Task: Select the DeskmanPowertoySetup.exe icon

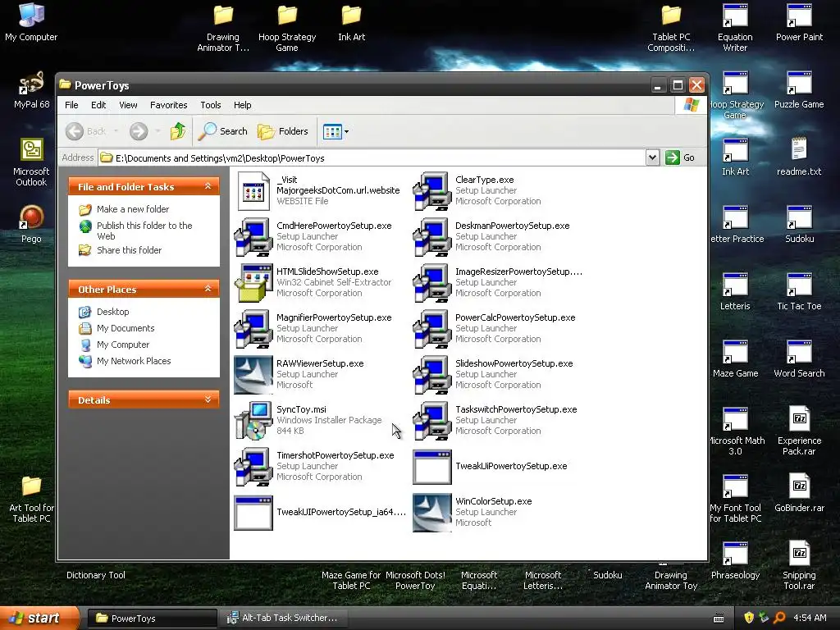Action: pos(431,237)
